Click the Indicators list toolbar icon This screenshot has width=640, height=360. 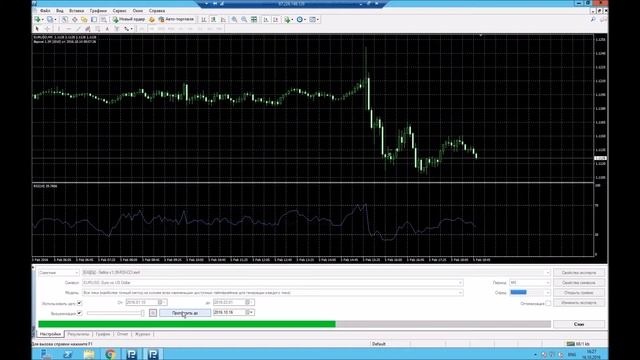click(287, 19)
